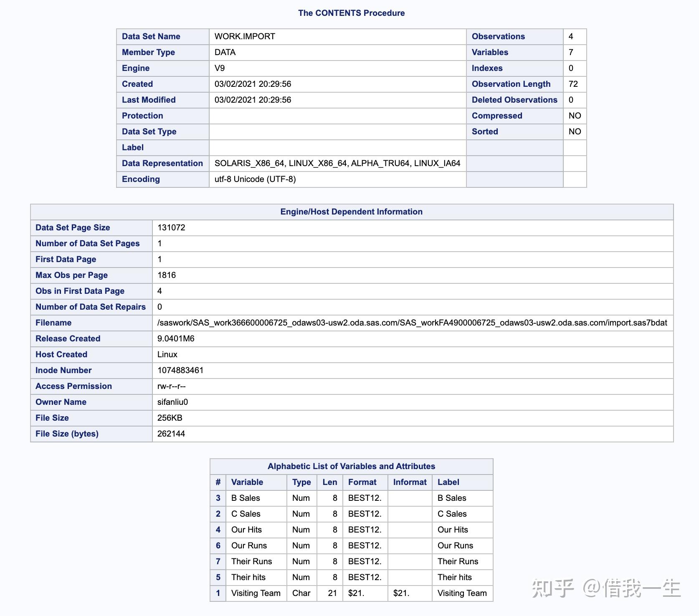The image size is (699, 616).
Task: Select the Data Representation row value
Action: [x=337, y=163]
